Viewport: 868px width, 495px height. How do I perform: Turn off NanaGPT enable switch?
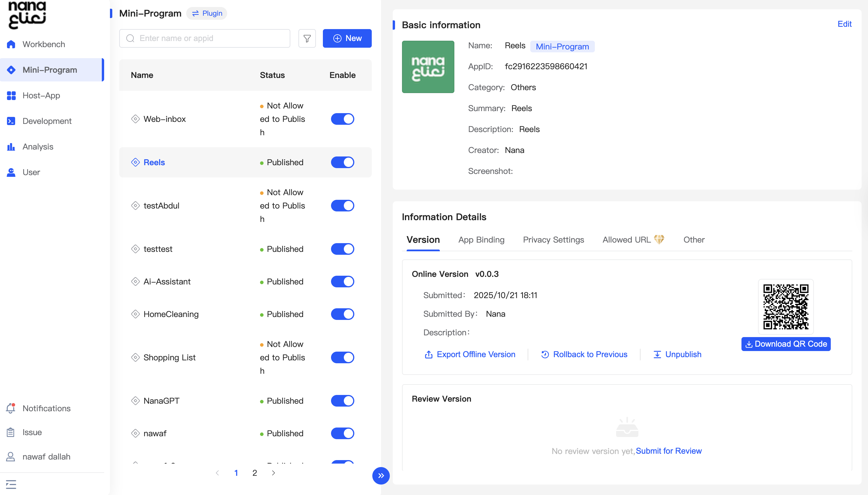[x=342, y=400]
